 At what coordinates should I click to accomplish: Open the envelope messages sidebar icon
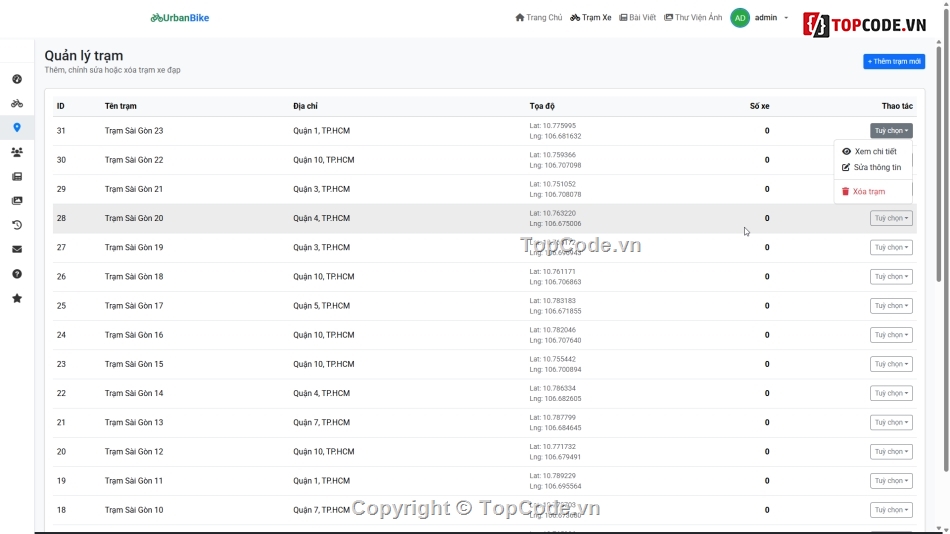point(17,249)
